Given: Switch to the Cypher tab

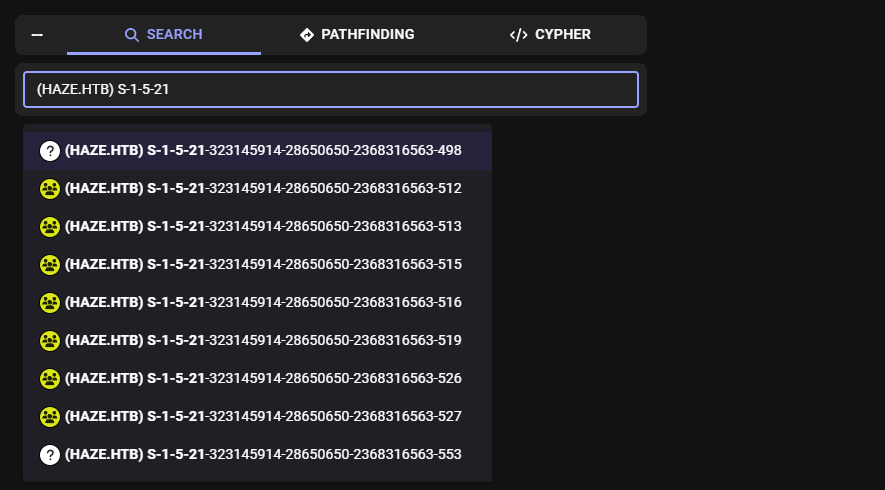Looking at the screenshot, I should pos(550,35).
